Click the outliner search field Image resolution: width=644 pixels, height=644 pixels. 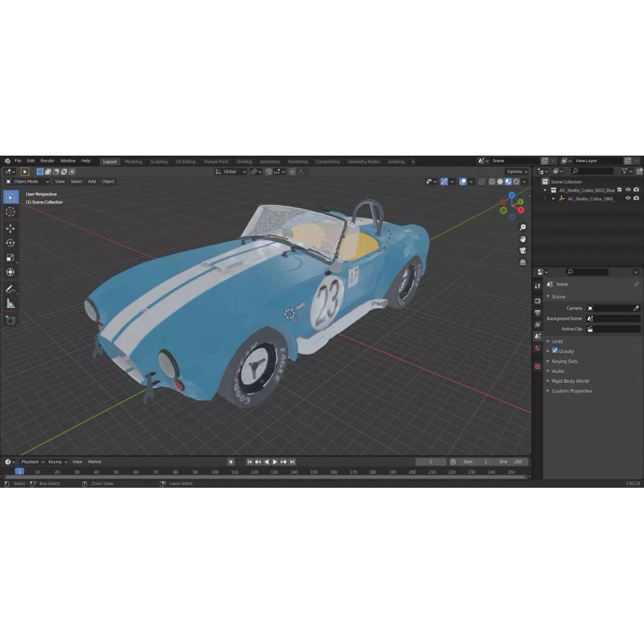point(592,171)
